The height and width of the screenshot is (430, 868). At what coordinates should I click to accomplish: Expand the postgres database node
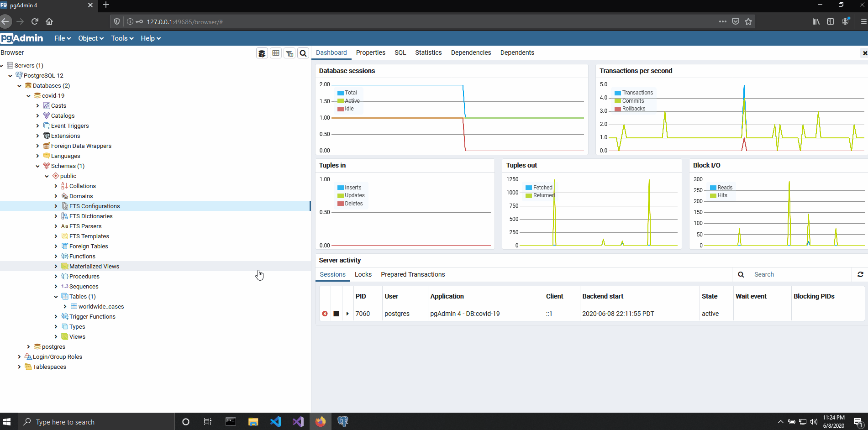pyautogui.click(x=28, y=347)
